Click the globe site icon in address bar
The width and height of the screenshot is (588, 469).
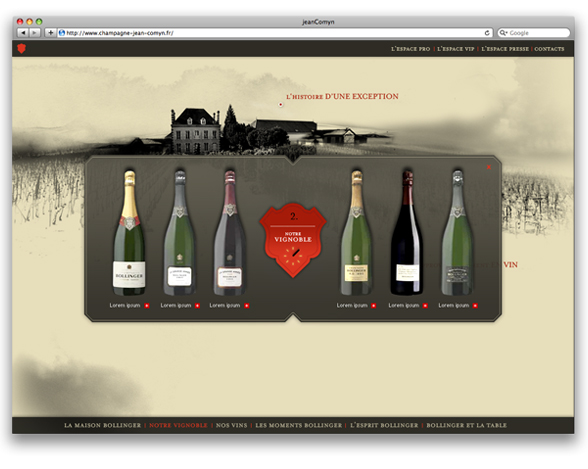[62, 33]
